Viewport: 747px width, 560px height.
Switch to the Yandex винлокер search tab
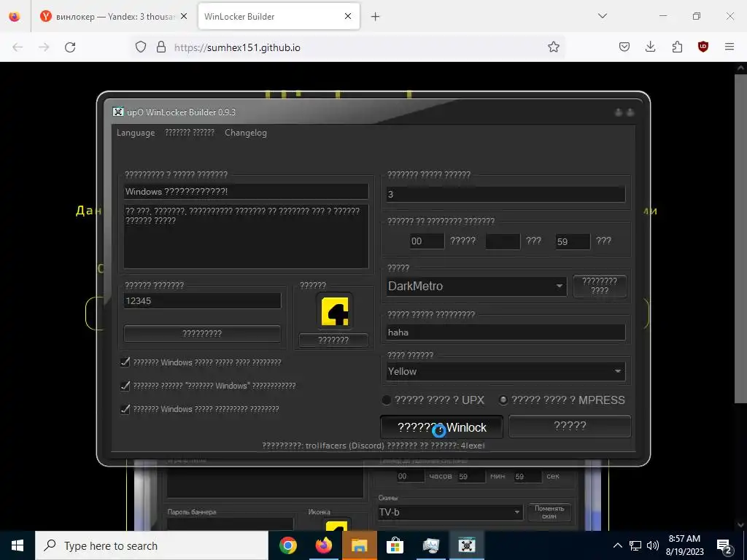point(115,16)
